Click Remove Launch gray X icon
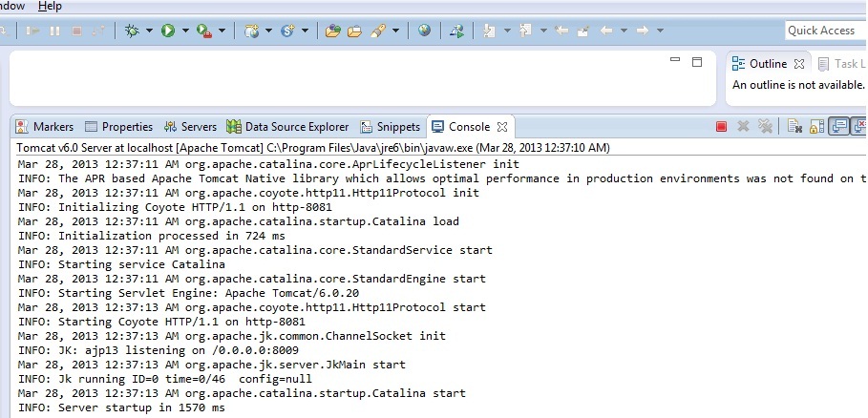The image size is (868, 418). point(744,127)
